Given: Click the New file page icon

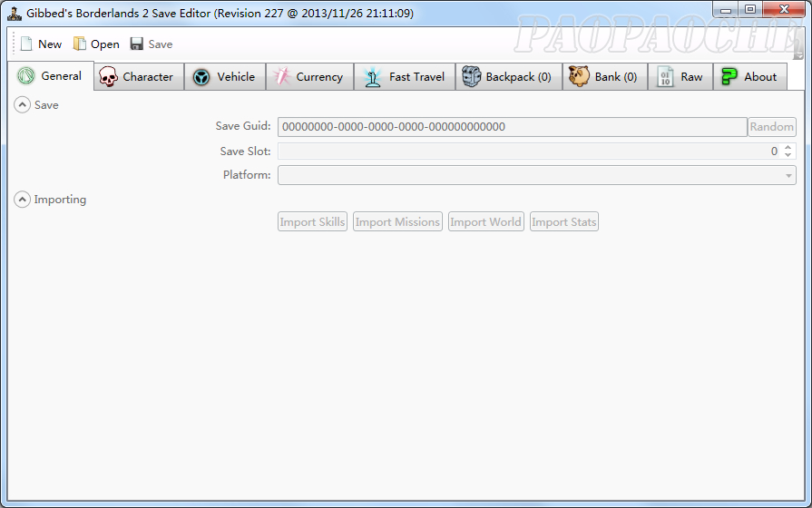Looking at the screenshot, I should coord(26,44).
